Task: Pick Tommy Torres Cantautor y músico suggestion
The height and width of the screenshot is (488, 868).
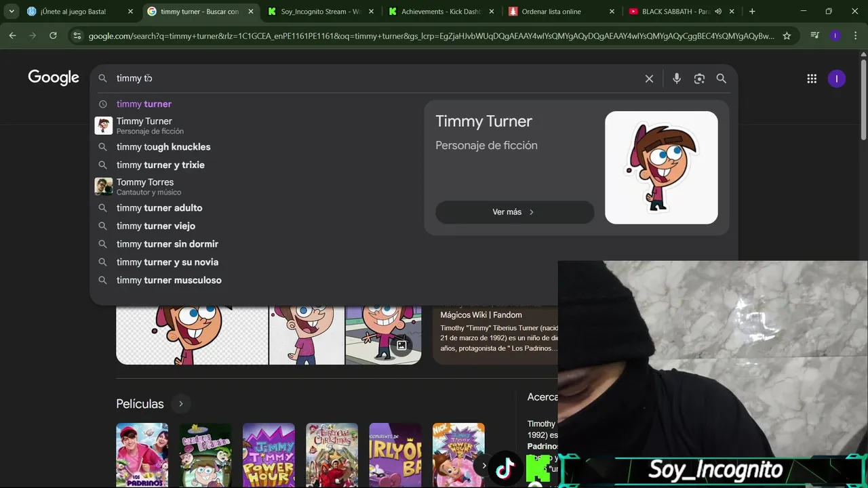Action: tap(149, 186)
